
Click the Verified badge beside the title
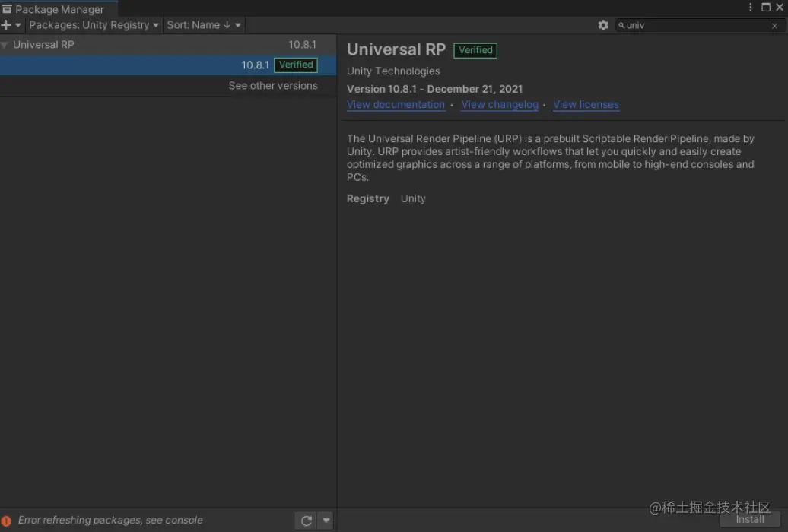pos(475,50)
